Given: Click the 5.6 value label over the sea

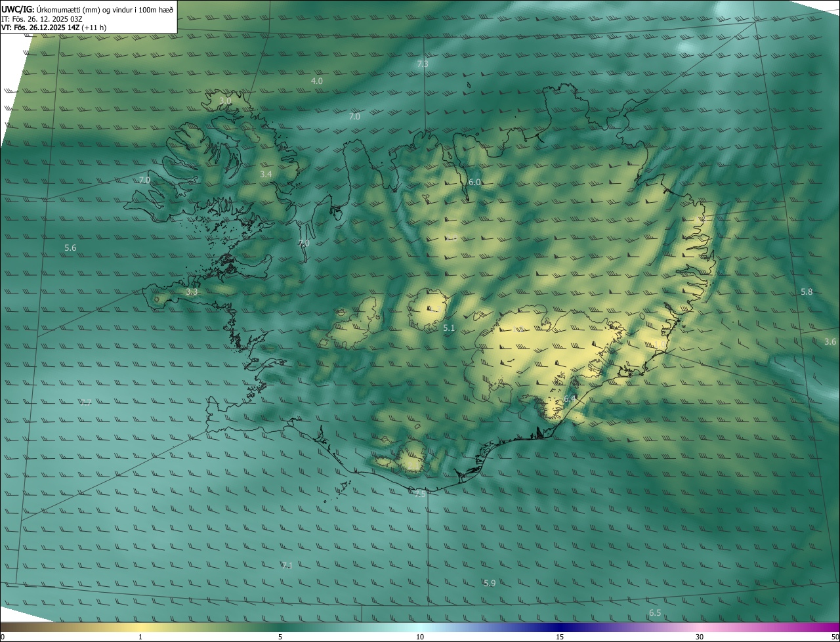Looking at the screenshot, I should point(70,247).
